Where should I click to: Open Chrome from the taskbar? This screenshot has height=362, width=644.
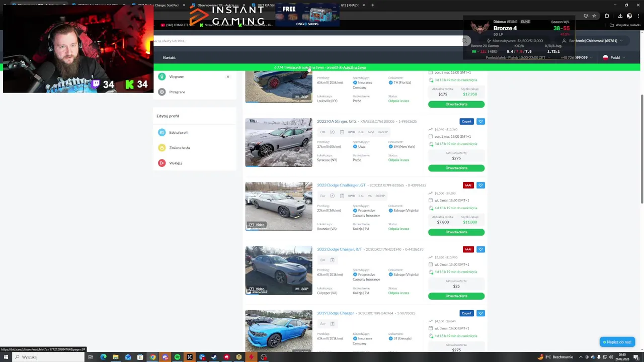point(152,357)
